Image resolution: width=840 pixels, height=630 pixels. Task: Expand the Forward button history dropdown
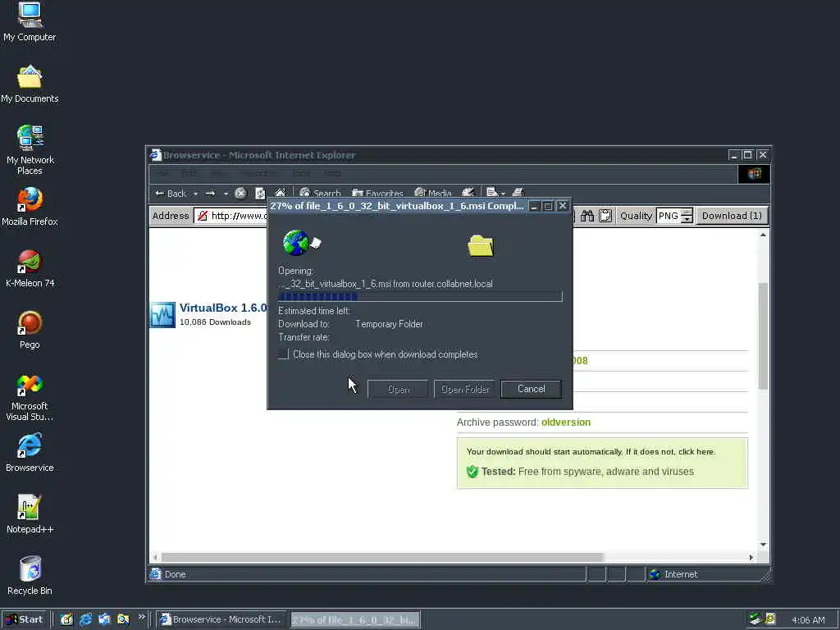(x=226, y=194)
